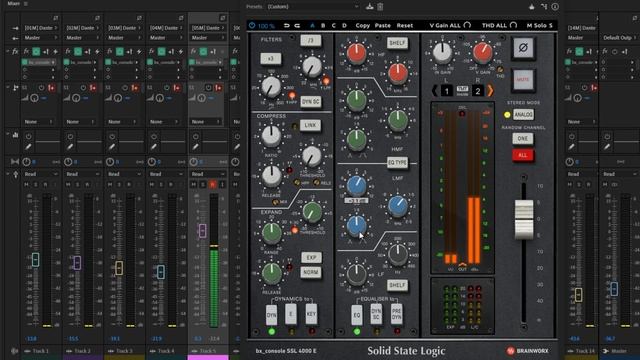Click Track 1 send power icon
This screenshot has width=640, height=360.
pyautogui.click(x=41, y=88)
